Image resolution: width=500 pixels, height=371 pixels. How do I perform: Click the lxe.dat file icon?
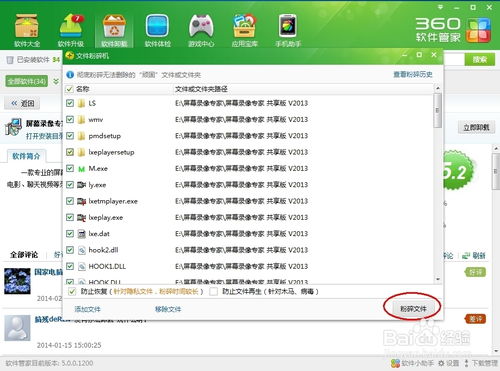81,234
